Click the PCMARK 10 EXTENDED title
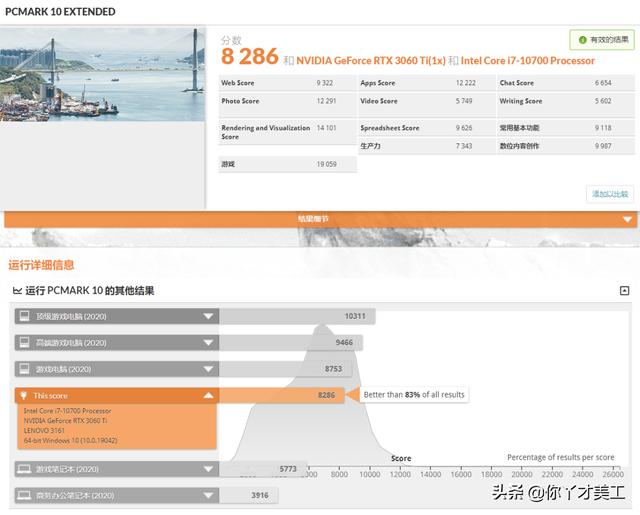Screen dimensions: 640x515 pyautogui.click(x=60, y=11)
